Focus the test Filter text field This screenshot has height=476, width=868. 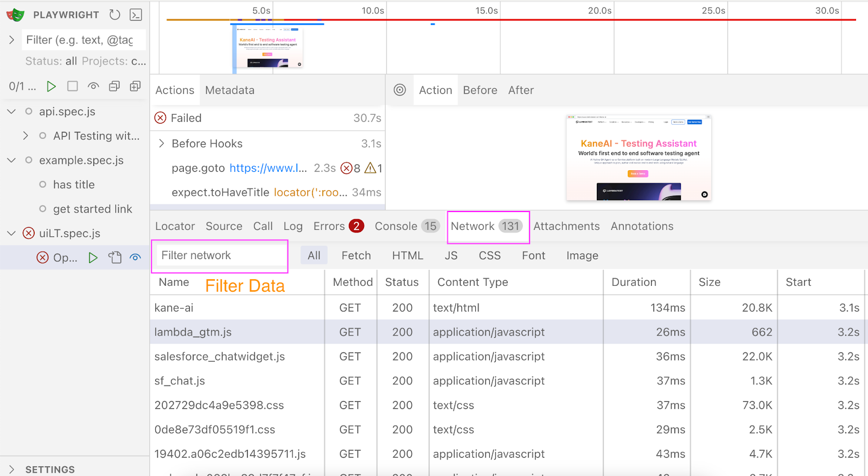coord(84,40)
